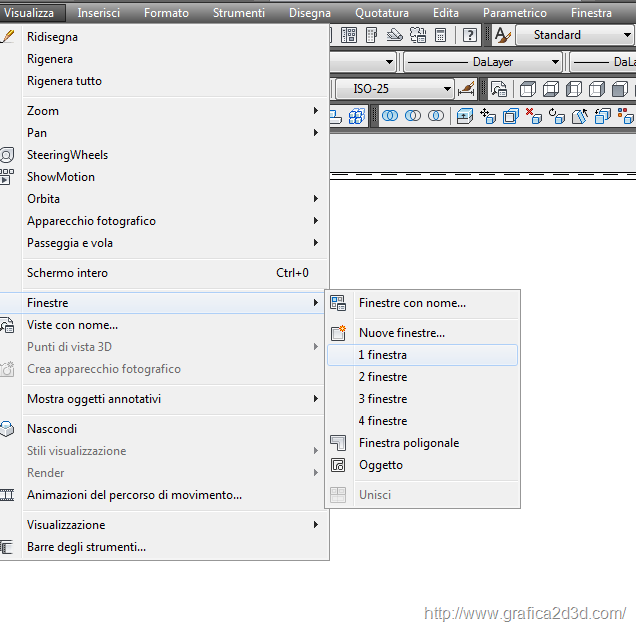Open text style manager paintbrush icon
636x624 pixels.
click(x=503, y=35)
